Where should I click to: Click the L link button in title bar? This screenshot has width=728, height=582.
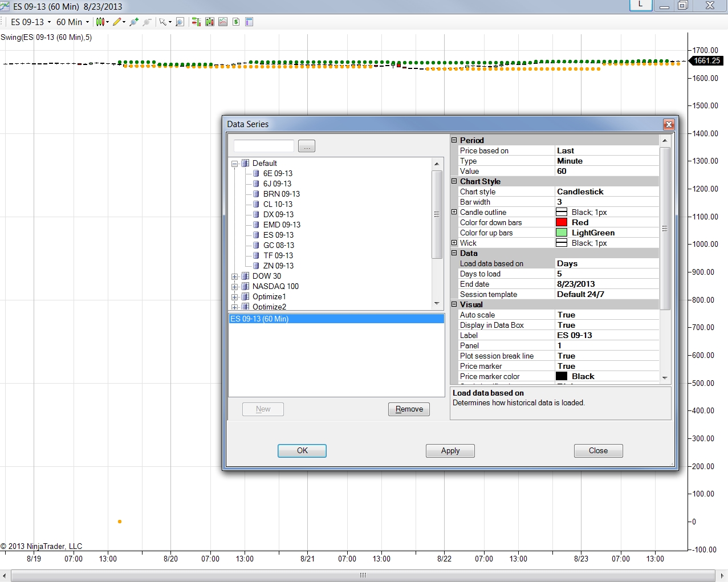(640, 5)
